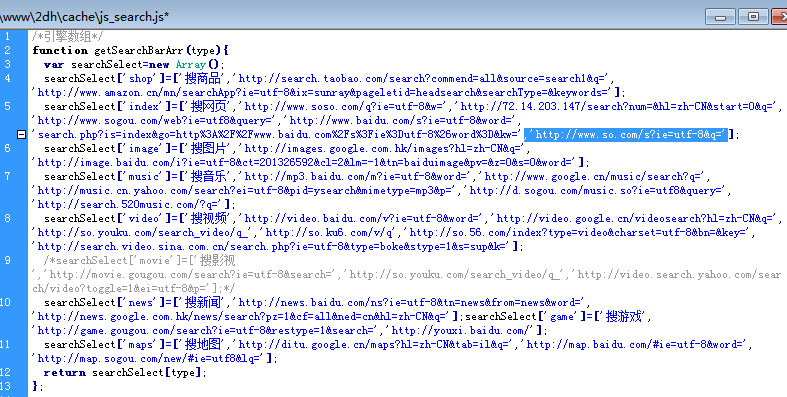This screenshot has width=787, height=397.
Task: Select line number 2 in the gutter
Action: 7,50
